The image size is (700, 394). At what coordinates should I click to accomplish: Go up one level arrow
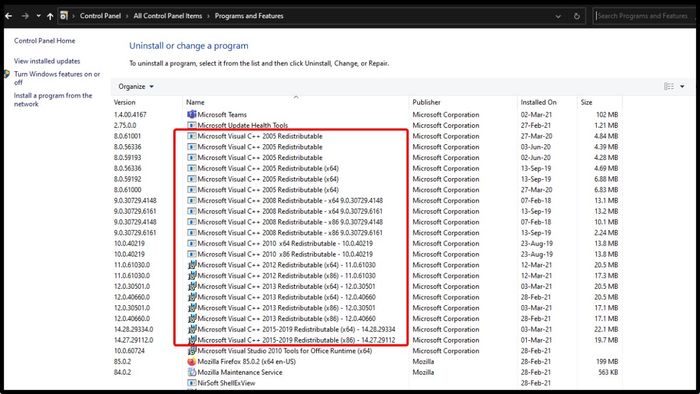point(50,16)
